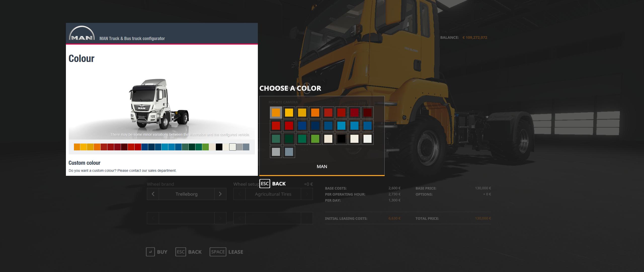Go to previous wheel brand with left arrow
The image size is (644, 272).
coord(153,194)
